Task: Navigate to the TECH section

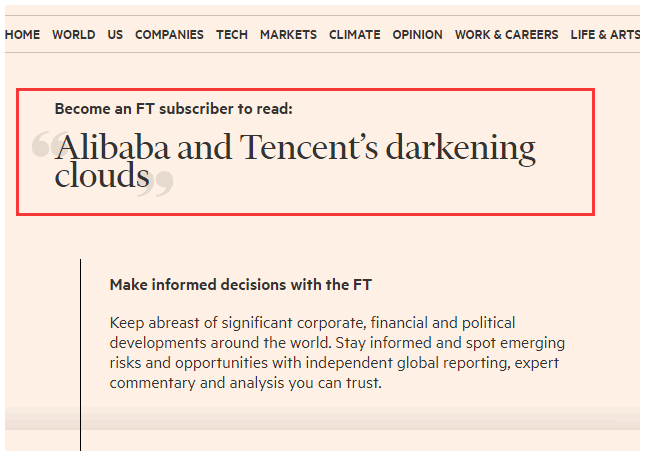Action: coord(232,34)
